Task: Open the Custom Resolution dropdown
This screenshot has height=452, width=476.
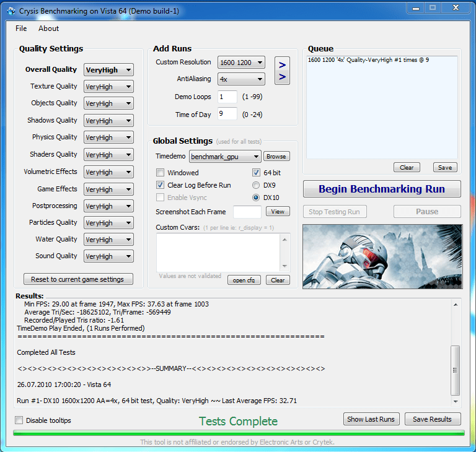Action: tap(241, 63)
